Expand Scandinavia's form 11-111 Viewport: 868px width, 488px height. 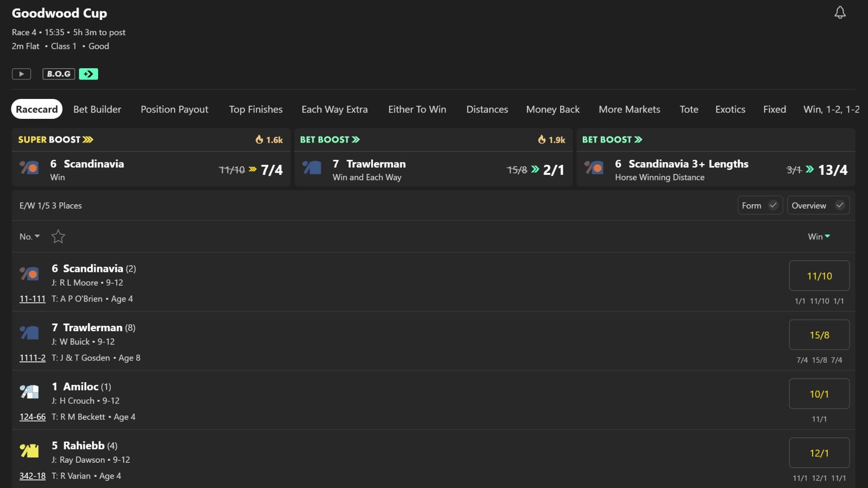(33, 299)
